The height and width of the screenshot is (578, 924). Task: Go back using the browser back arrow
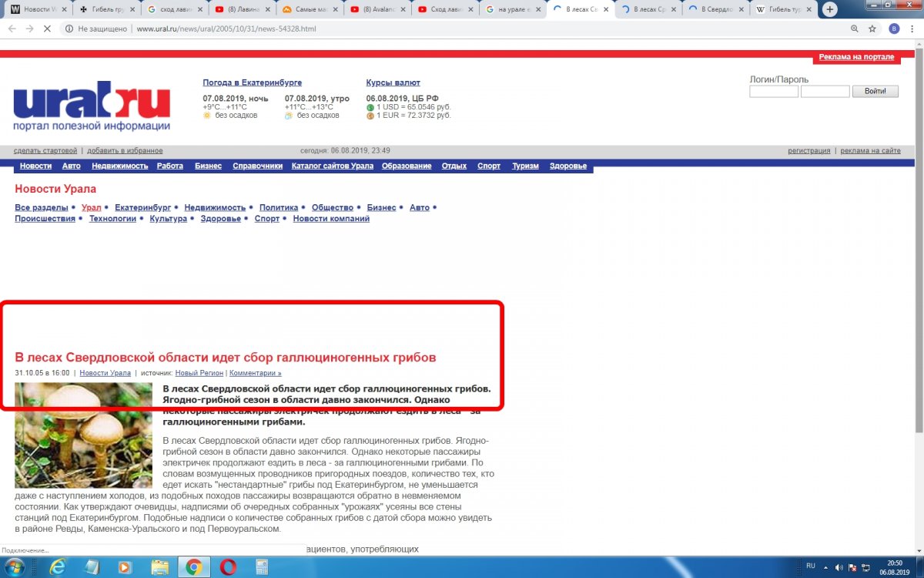coord(11,29)
